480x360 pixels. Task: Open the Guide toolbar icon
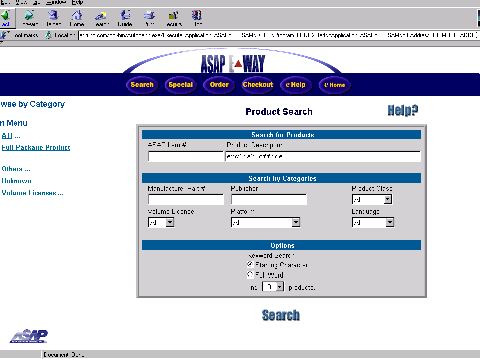tap(125, 18)
